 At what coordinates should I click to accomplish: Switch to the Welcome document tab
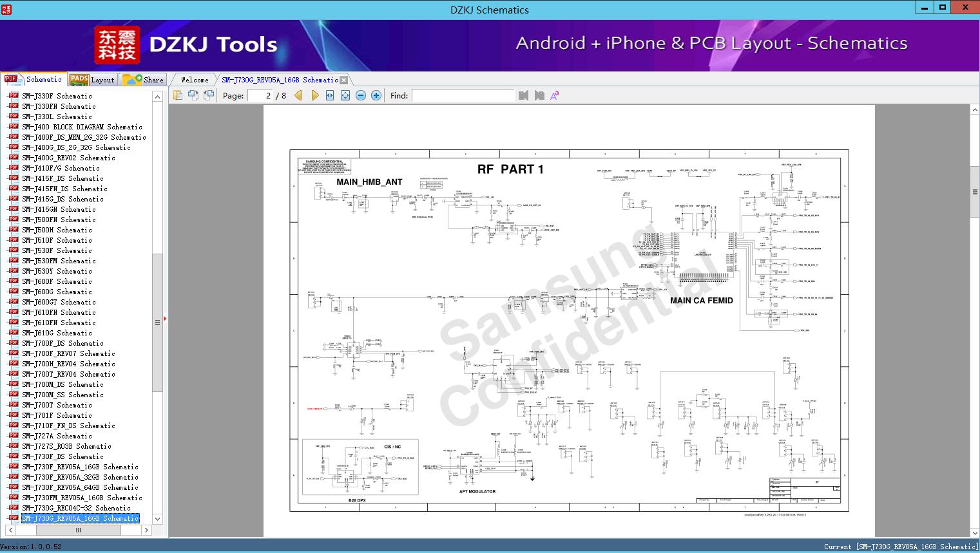tap(195, 80)
